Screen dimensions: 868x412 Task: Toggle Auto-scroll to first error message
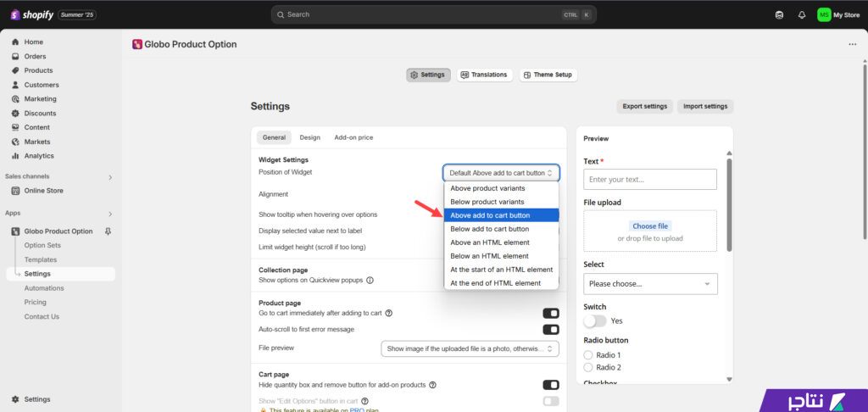(x=551, y=330)
